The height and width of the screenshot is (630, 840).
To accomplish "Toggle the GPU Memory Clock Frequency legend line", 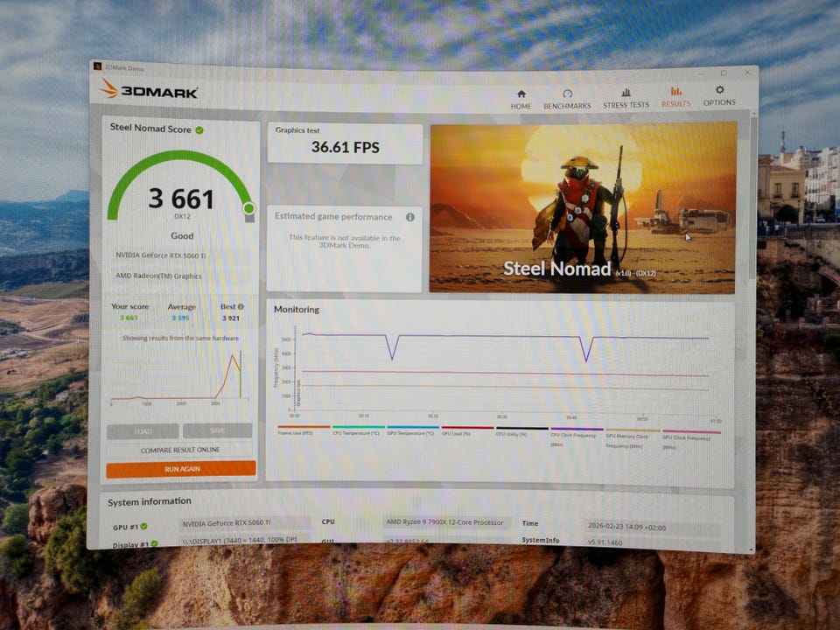I will 633,438.
